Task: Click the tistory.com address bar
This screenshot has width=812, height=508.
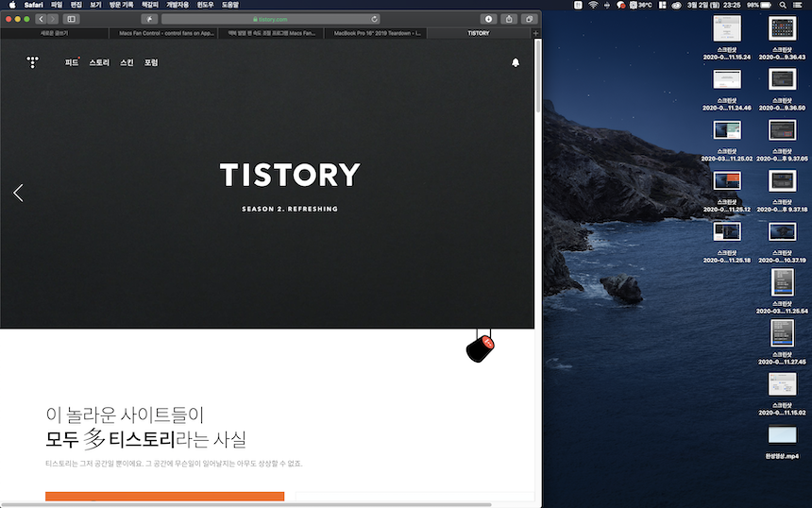Action: (x=270, y=19)
